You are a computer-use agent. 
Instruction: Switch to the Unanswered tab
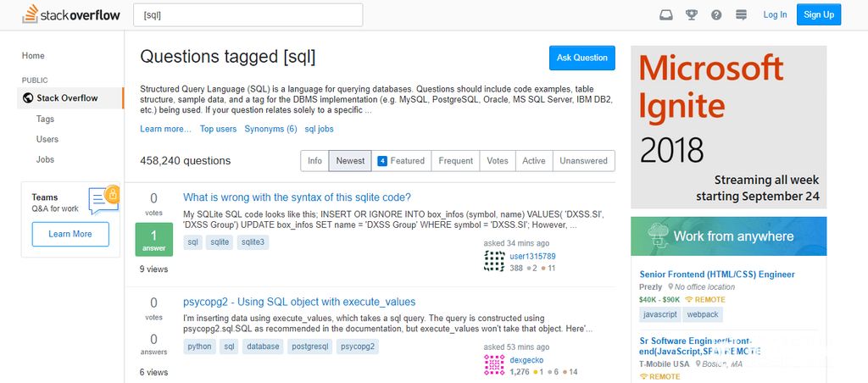[583, 160]
